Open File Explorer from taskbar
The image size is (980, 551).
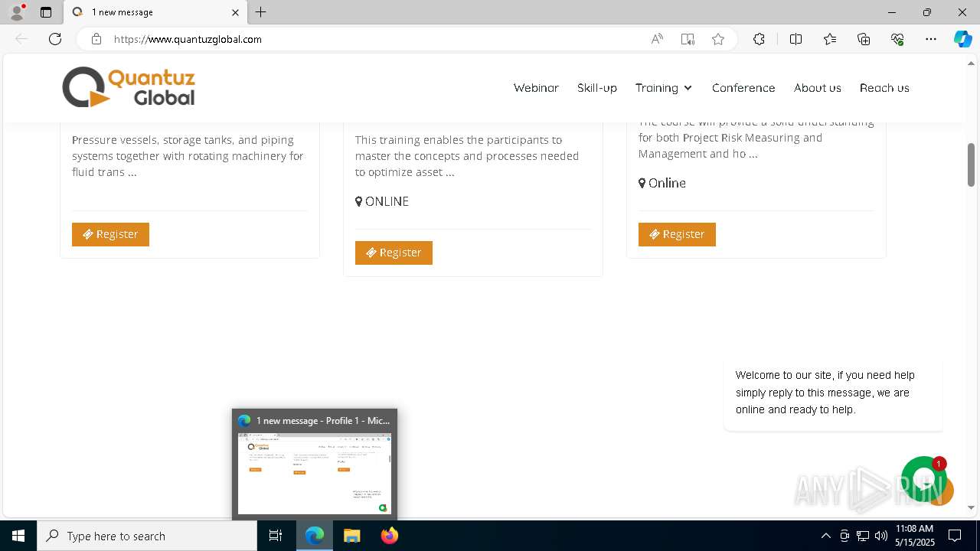click(x=352, y=536)
